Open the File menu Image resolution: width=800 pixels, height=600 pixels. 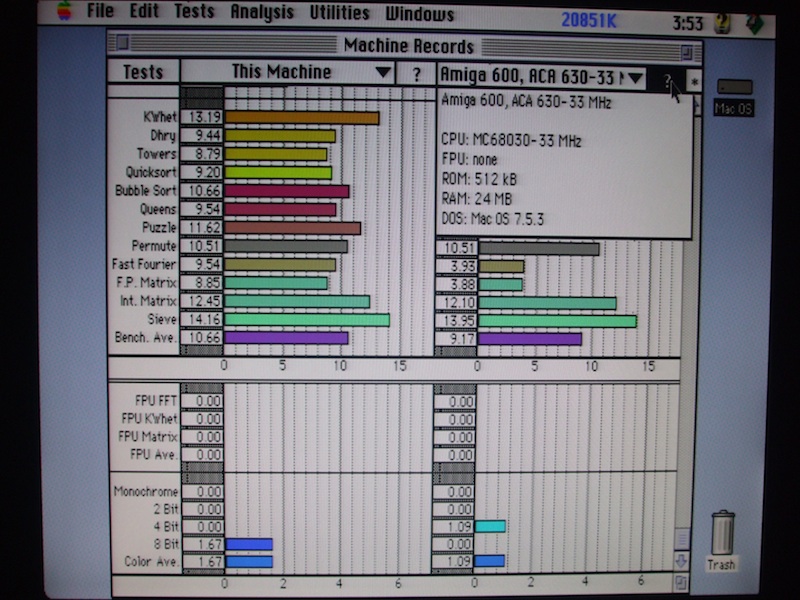(x=100, y=13)
